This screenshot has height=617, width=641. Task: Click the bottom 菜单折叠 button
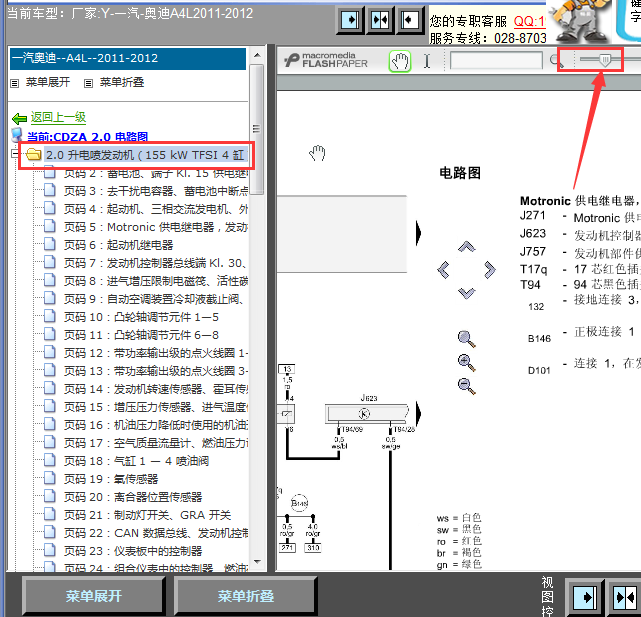246,596
